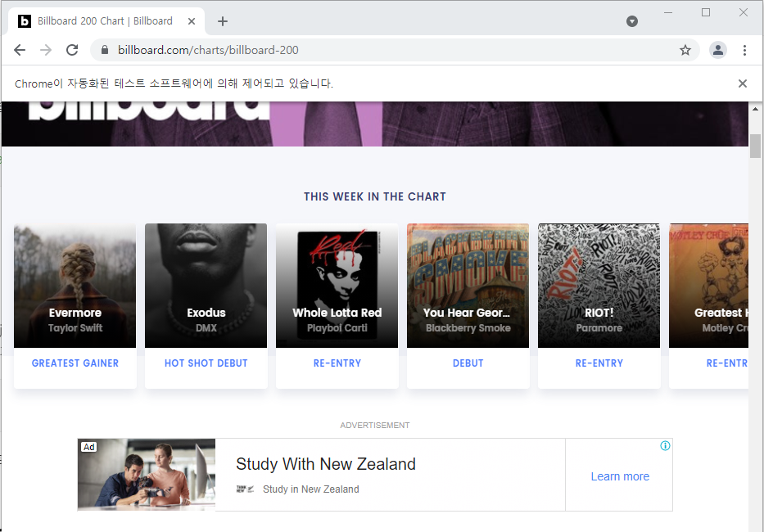Image resolution: width=764 pixels, height=532 pixels.
Task: Click the browser forward arrow
Action: click(x=46, y=50)
